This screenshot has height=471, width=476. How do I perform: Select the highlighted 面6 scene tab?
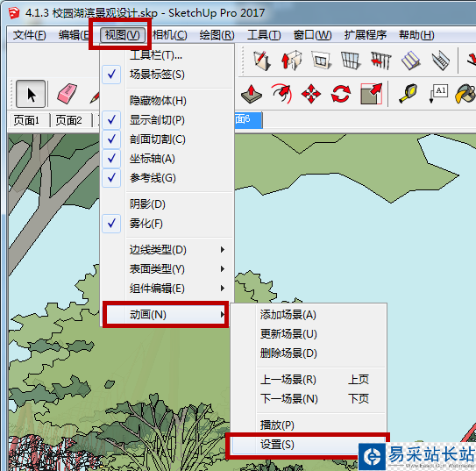[248, 119]
